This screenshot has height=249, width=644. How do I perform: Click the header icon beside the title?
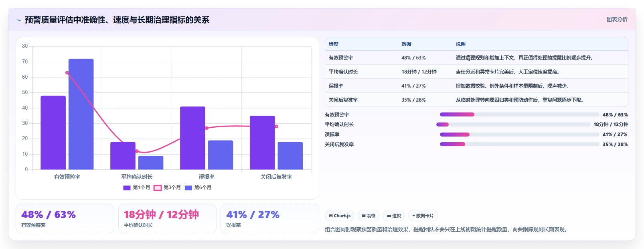[19, 20]
